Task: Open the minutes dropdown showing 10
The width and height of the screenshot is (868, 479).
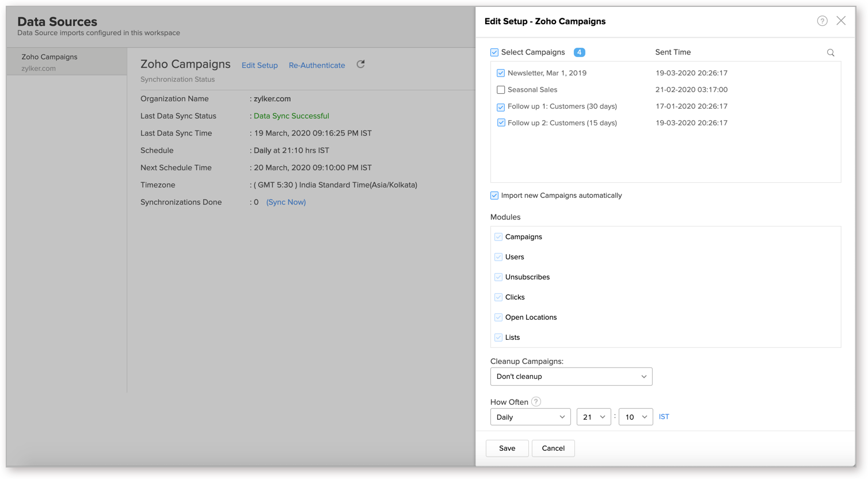Action: pyautogui.click(x=635, y=417)
